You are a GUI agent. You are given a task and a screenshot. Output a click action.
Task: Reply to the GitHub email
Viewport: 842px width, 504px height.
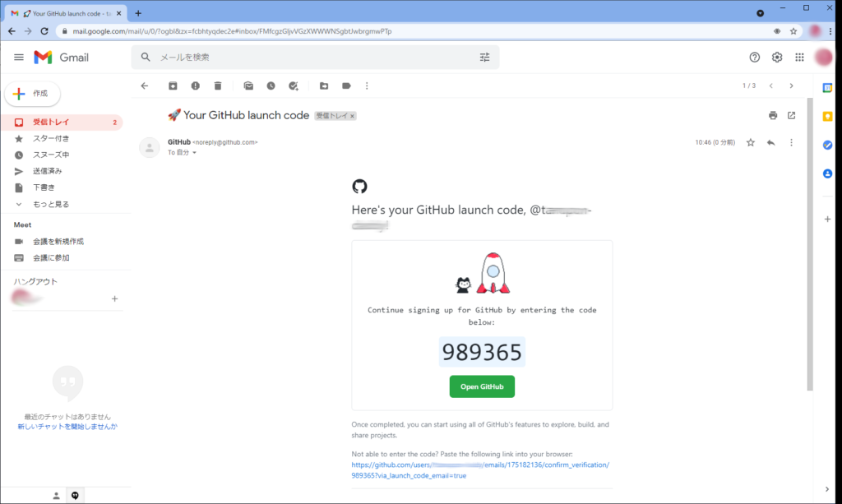(770, 142)
